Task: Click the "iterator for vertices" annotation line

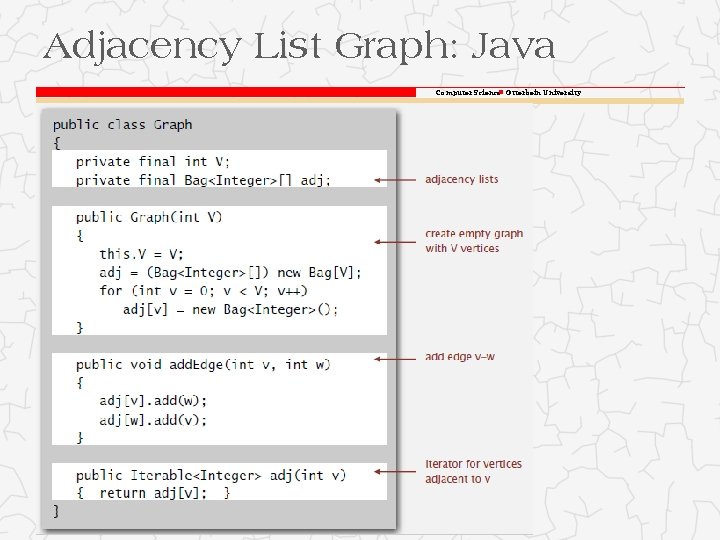Action: click(473, 464)
